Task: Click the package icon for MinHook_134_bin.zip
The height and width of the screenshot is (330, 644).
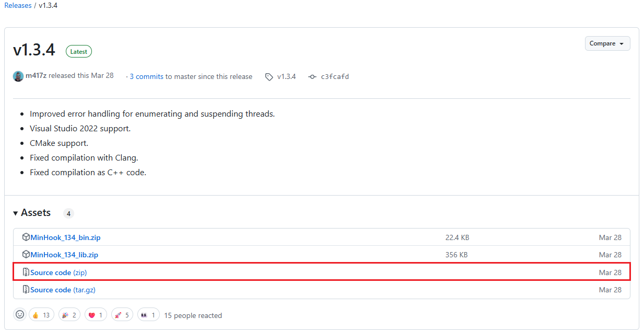Action: point(26,237)
